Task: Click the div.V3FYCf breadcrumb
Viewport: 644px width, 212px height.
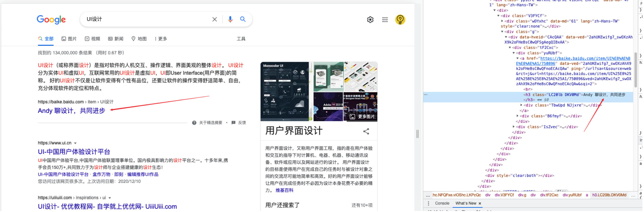Action: (504, 195)
